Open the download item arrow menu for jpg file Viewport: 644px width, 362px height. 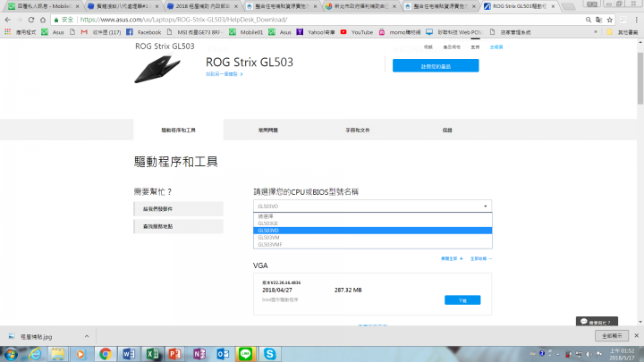pyautogui.click(x=87, y=336)
